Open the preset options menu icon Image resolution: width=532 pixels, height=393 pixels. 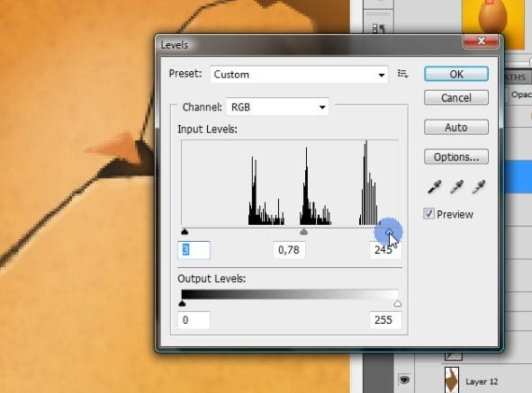[x=402, y=74]
